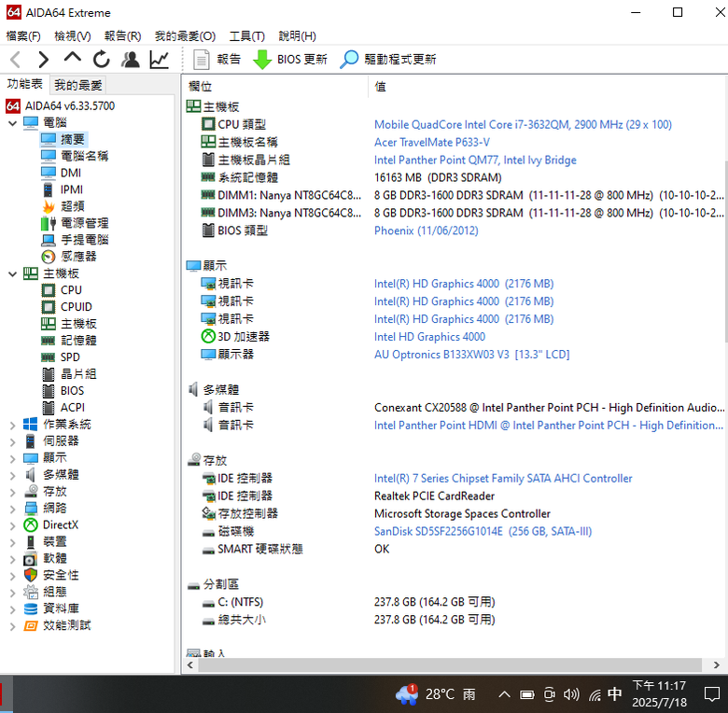This screenshot has width=728, height=713.
Task: Collapse the 電腦 tree node
Action: 13,123
